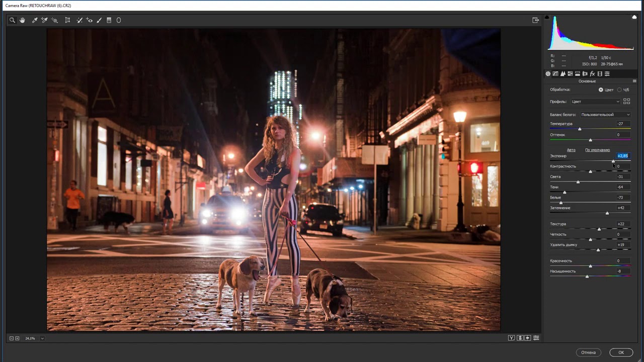Toggle highlight clipping warning on histogram

point(635,18)
